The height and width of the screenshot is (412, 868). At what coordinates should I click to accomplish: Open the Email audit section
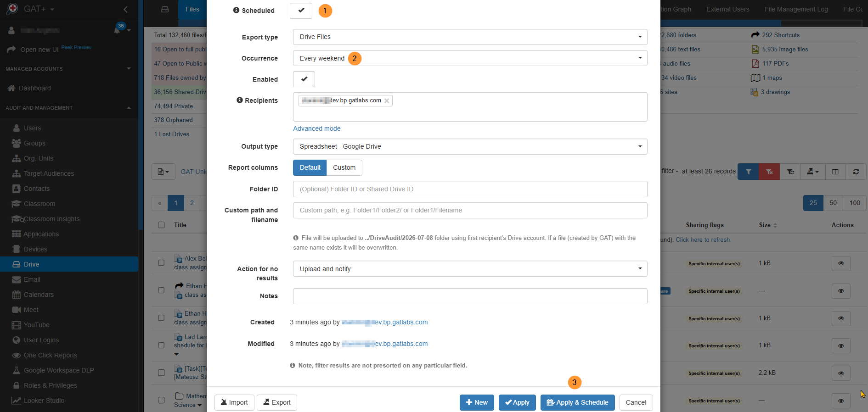coord(32,279)
